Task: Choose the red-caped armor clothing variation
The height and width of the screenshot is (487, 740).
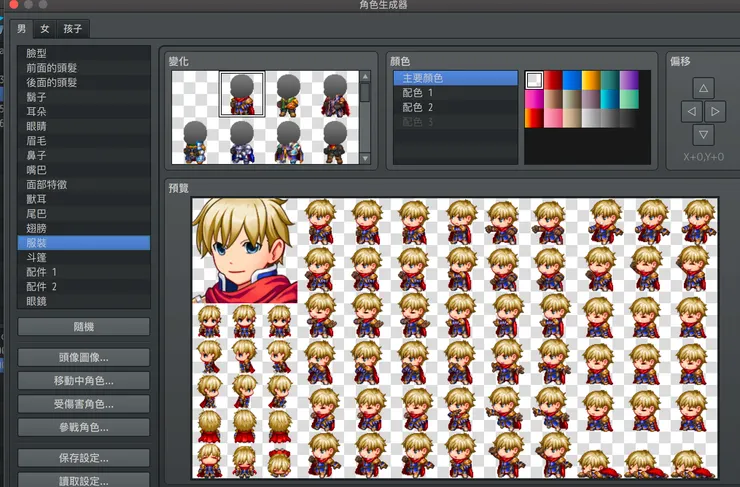Action: tap(242, 94)
